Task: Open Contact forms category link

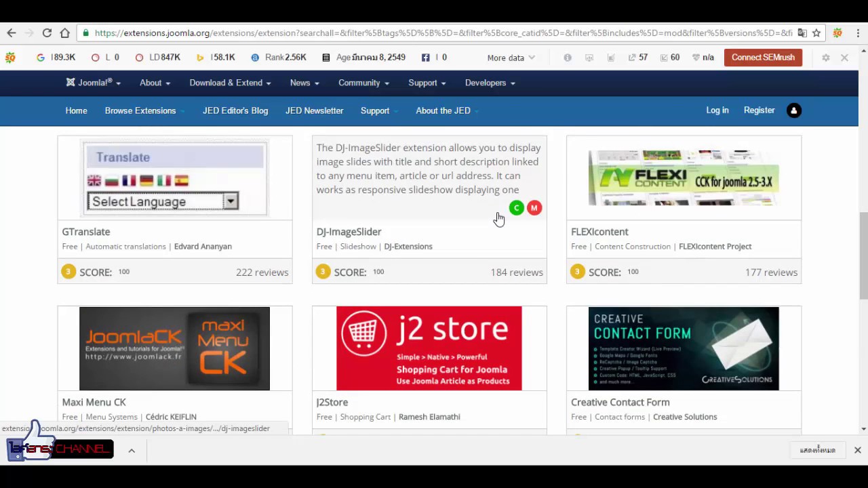Action: [x=620, y=417]
